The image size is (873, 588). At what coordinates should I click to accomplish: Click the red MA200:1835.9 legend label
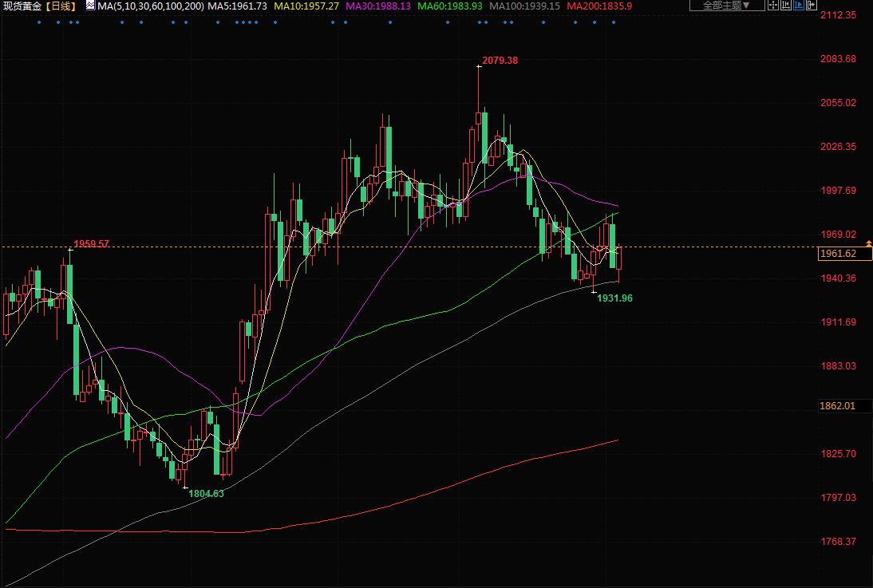coord(599,6)
